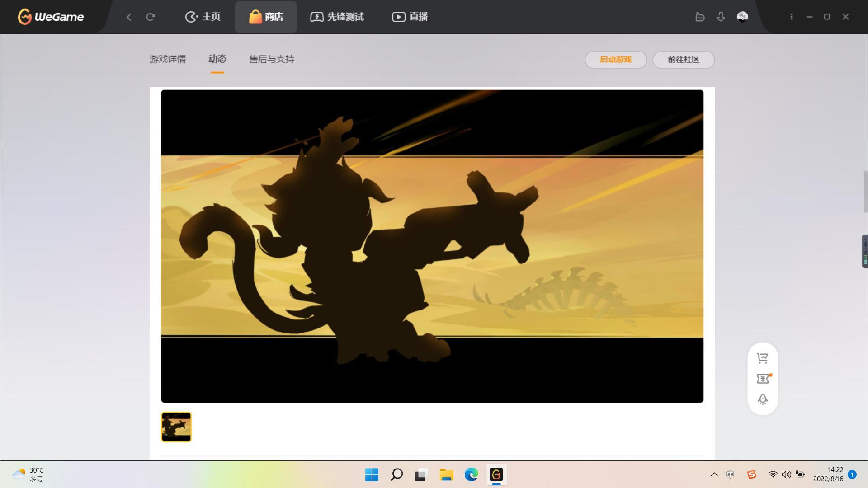Open the 直播 live tab
This screenshot has width=868, height=488.
410,17
